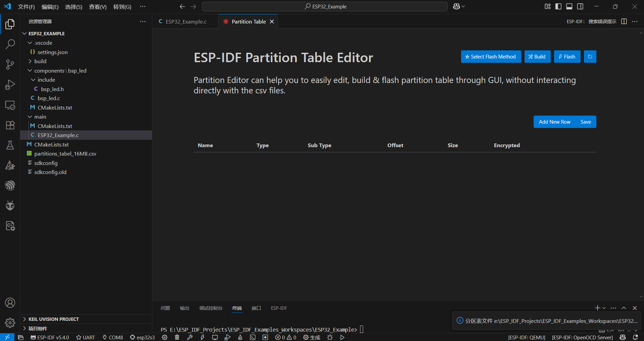Open the Testing flask view

tap(10, 145)
